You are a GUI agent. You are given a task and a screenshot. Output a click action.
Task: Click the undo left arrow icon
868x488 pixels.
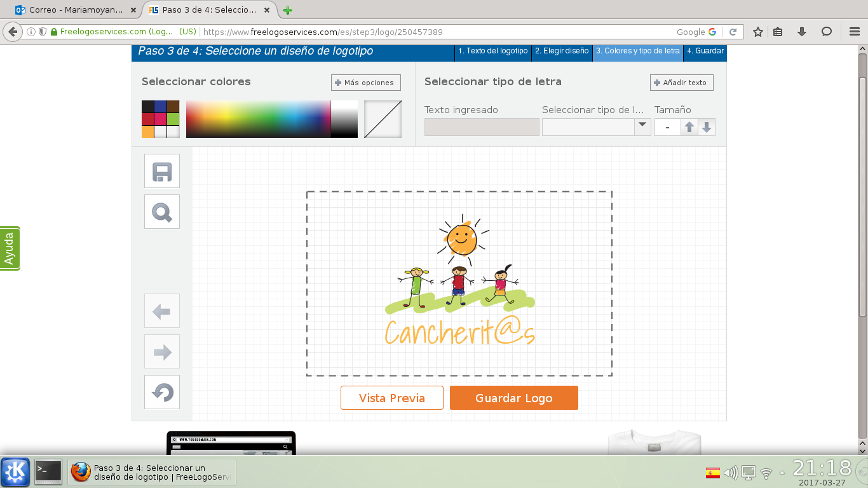[162, 311]
